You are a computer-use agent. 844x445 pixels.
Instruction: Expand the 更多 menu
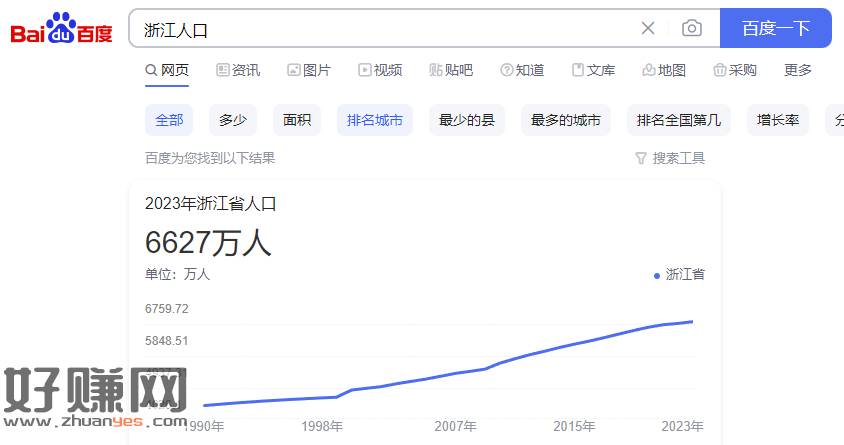click(x=798, y=70)
